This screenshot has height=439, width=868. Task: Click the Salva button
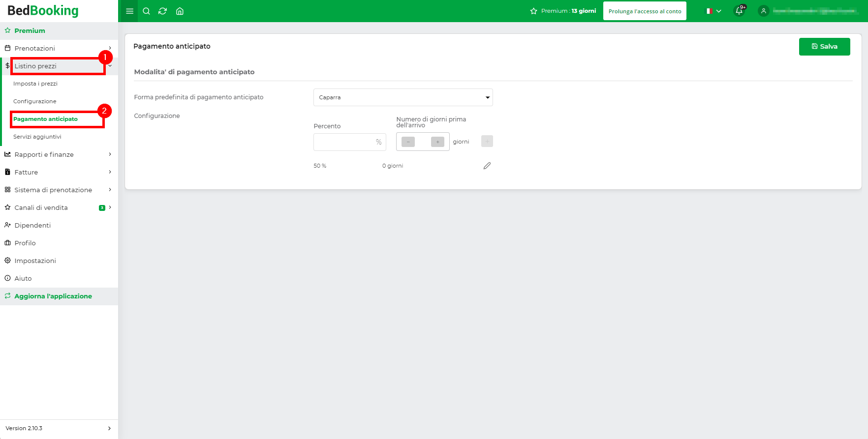tap(824, 46)
